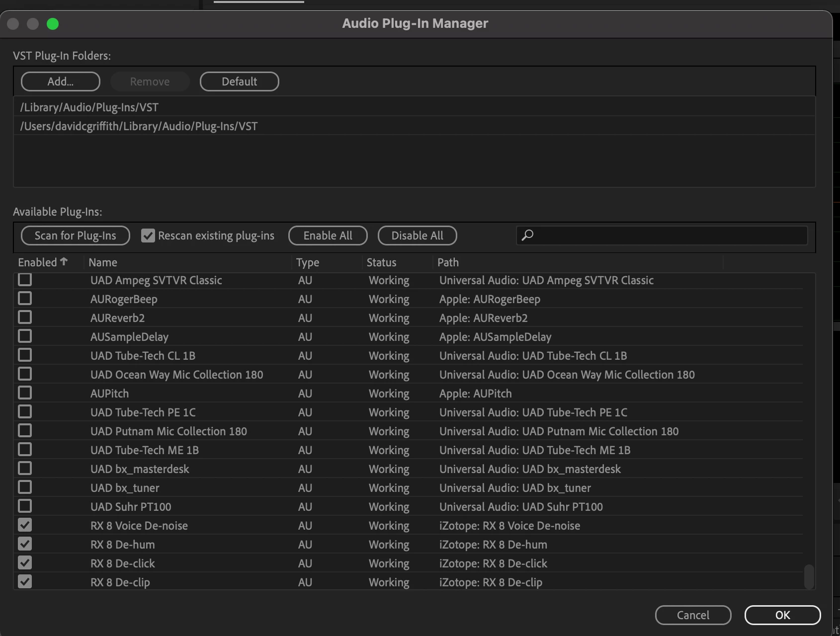Sort by the Name column header

[x=103, y=262]
